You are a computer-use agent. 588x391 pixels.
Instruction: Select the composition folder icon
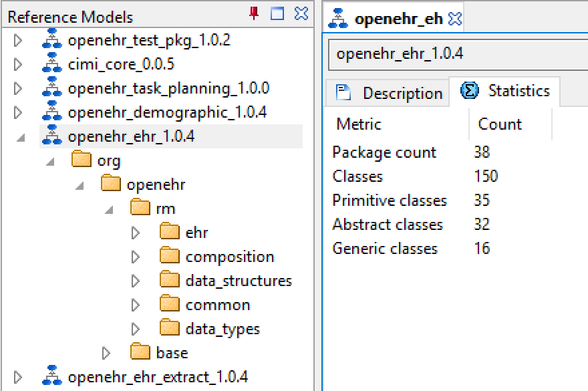tap(170, 256)
